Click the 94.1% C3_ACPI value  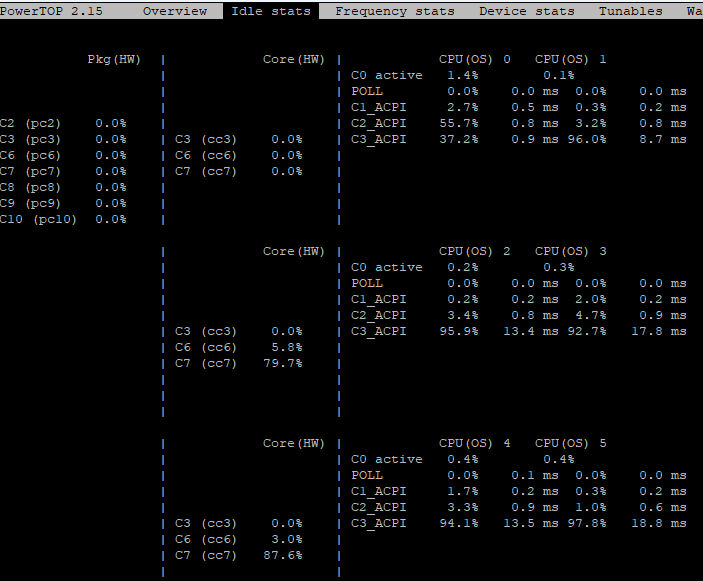pyautogui.click(x=459, y=523)
